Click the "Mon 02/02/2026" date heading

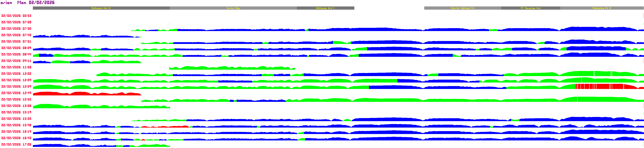tap(36, 3)
